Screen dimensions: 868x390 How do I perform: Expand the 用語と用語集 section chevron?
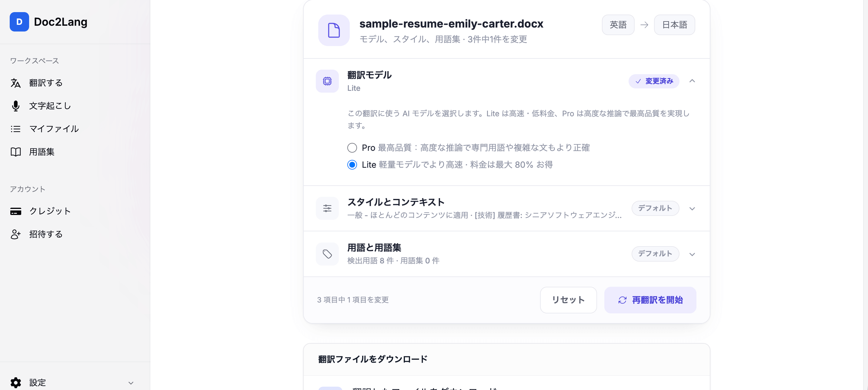coord(692,254)
